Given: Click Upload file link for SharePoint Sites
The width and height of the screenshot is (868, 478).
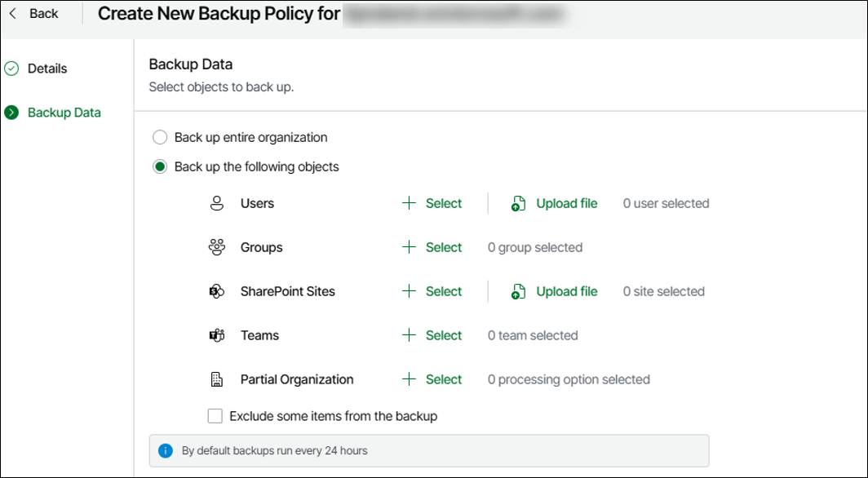Looking at the screenshot, I should [x=566, y=292].
